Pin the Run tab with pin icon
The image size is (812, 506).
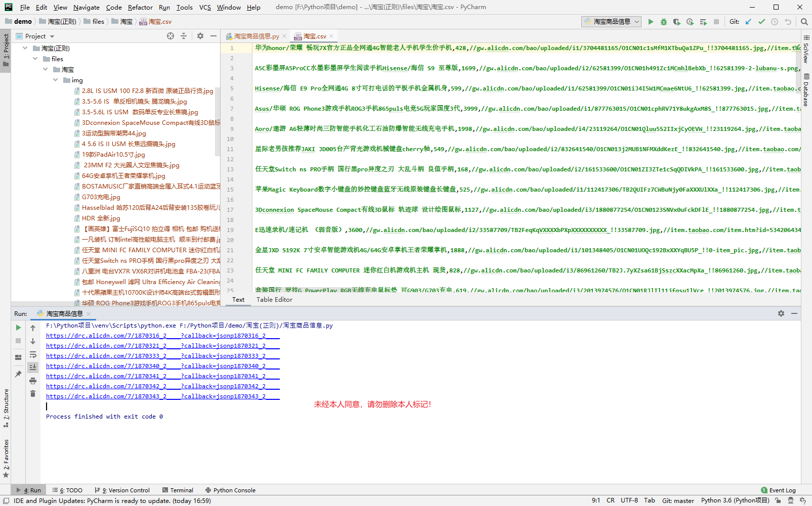pos(18,374)
